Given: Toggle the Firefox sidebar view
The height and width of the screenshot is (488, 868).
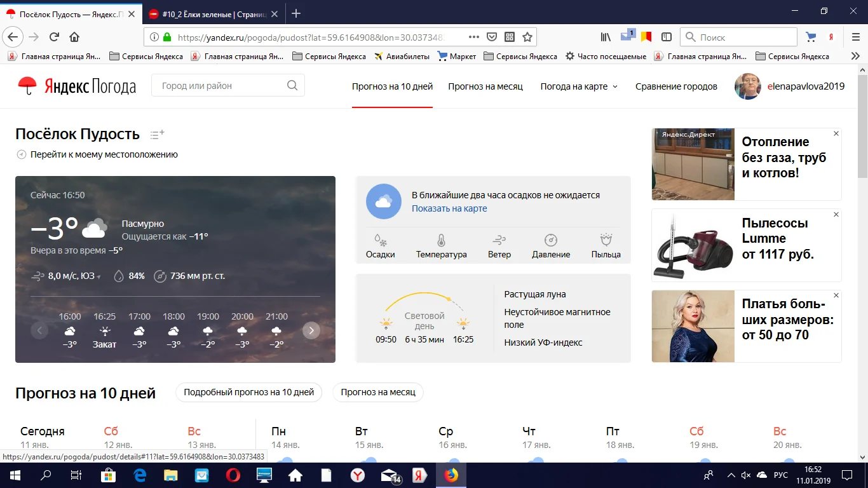Looking at the screenshot, I should click(x=667, y=37).
